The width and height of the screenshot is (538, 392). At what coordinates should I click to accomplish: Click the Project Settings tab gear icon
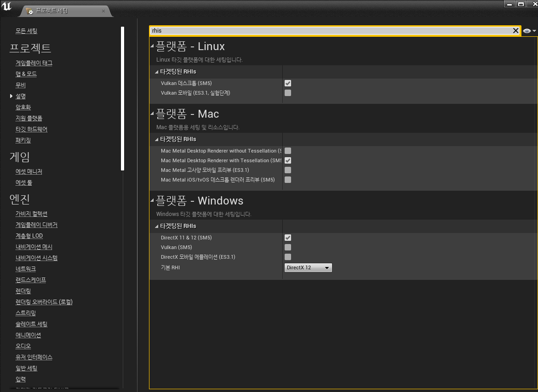click(x=29, y=11)
